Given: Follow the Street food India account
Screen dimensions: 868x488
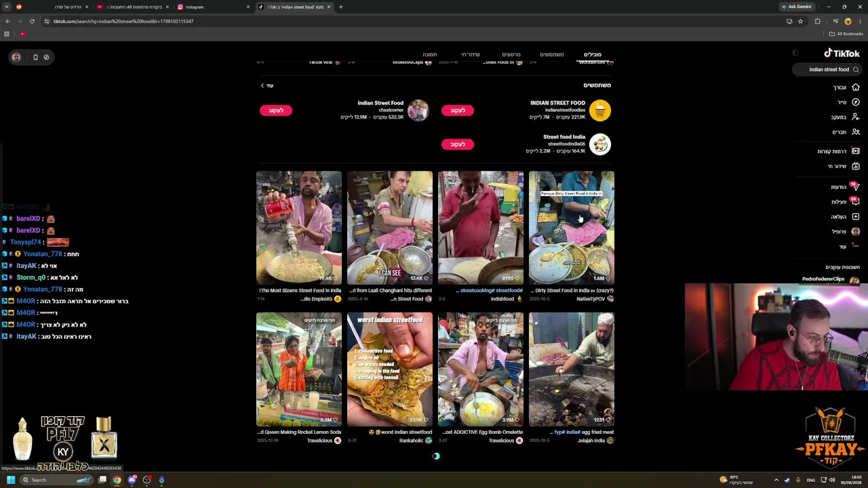Looking at the screenshot, I should click(x=458, y=144).
